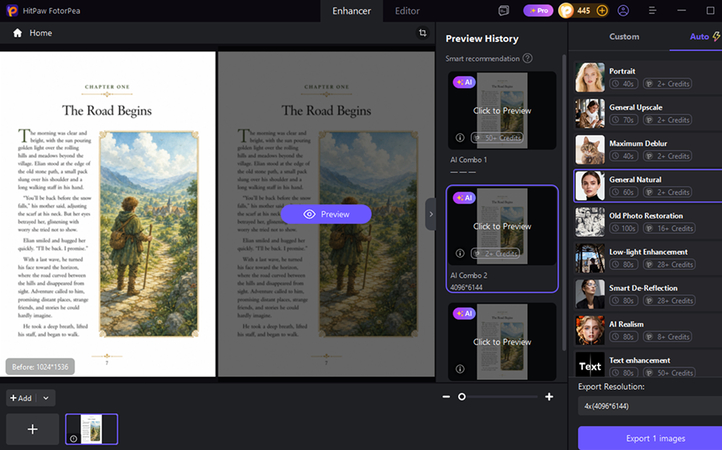Choose the Text enhancement model
Screen dimensions: 722x450
[x=648, y=365]
